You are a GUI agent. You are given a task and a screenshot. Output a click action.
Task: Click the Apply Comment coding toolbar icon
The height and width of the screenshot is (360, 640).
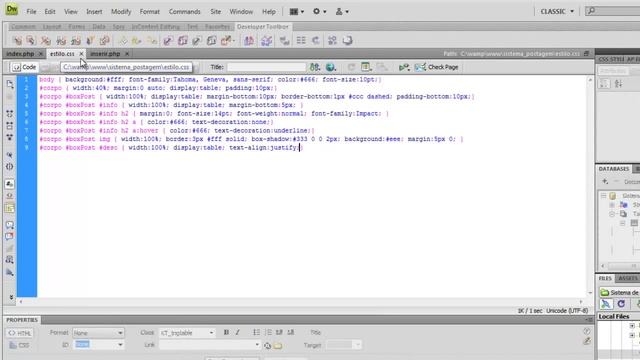(10, 225)
